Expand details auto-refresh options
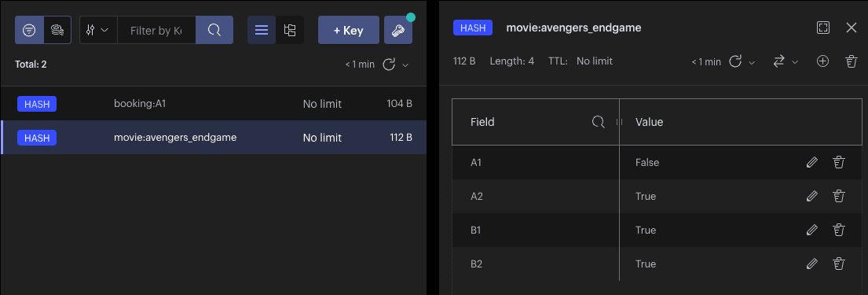 (752, 62)
